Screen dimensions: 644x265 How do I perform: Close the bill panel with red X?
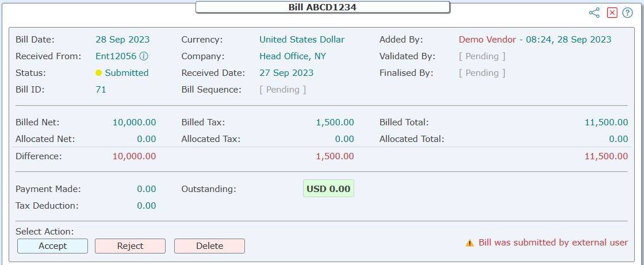(612, 13)
